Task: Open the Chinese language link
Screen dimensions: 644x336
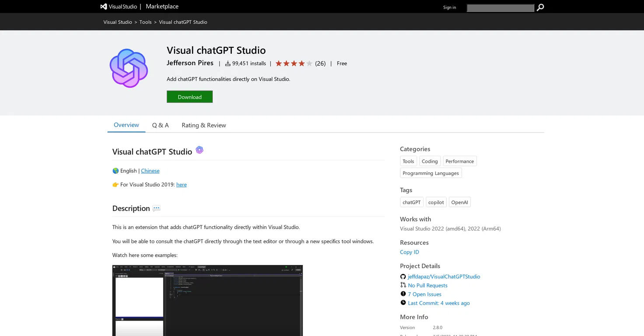Action: 150,171
